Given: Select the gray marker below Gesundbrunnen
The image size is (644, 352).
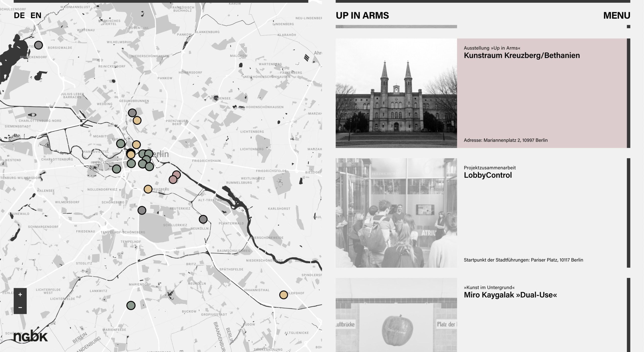Looking at the screenshot, I should pyautogui.click(x=132, y=113).
